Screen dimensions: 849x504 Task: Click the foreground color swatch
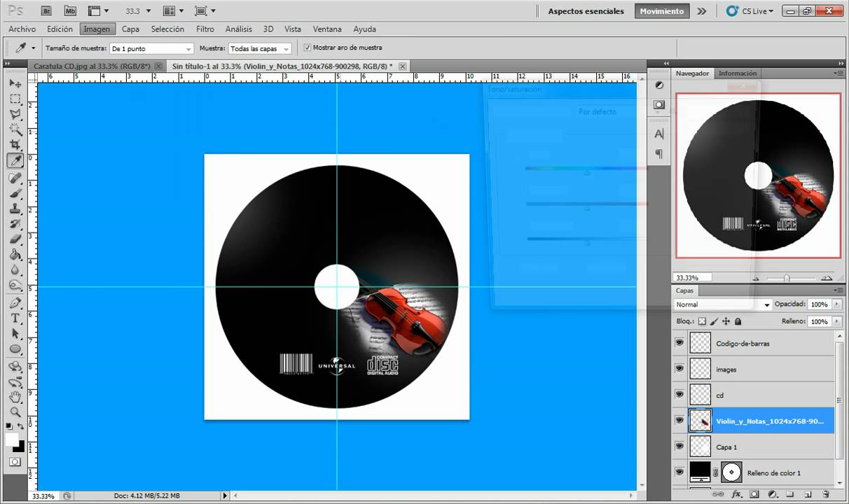click(x=12, y=439)
